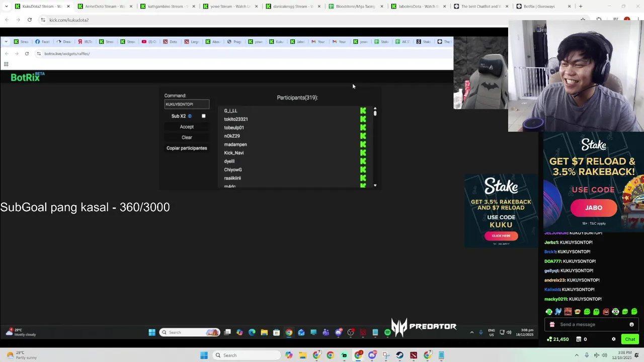Switch to the KukuDota2 Stream browser tab
The image size is (644, 362).
(42, 7)
